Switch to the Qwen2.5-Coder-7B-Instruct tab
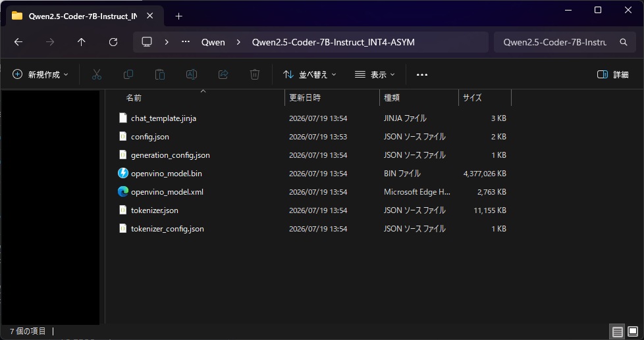Viewport: 644px width, 340px height. tap(82, 16)
